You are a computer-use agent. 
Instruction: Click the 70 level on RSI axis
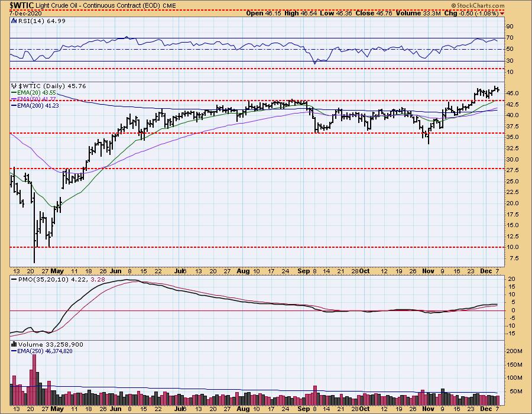510,38
